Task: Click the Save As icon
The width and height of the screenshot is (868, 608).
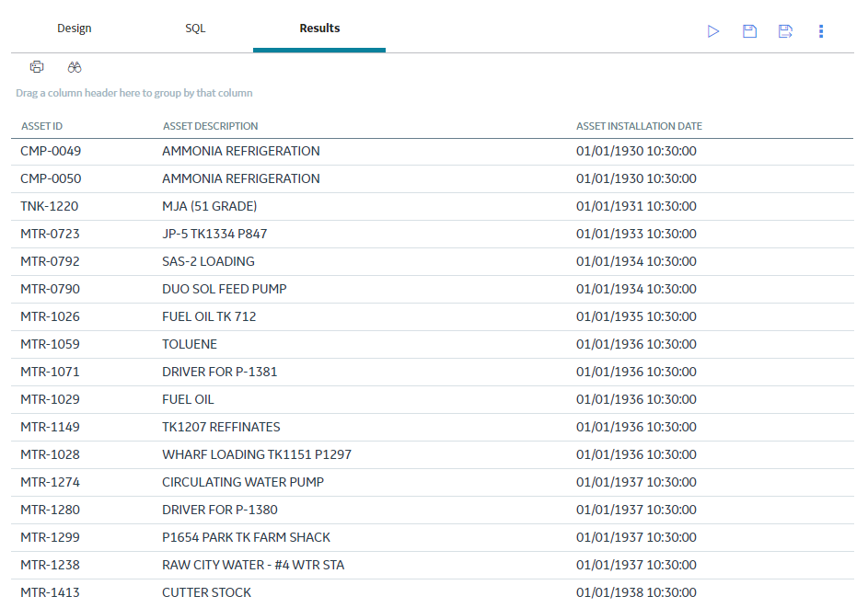Action: click(x=785, y=31)
